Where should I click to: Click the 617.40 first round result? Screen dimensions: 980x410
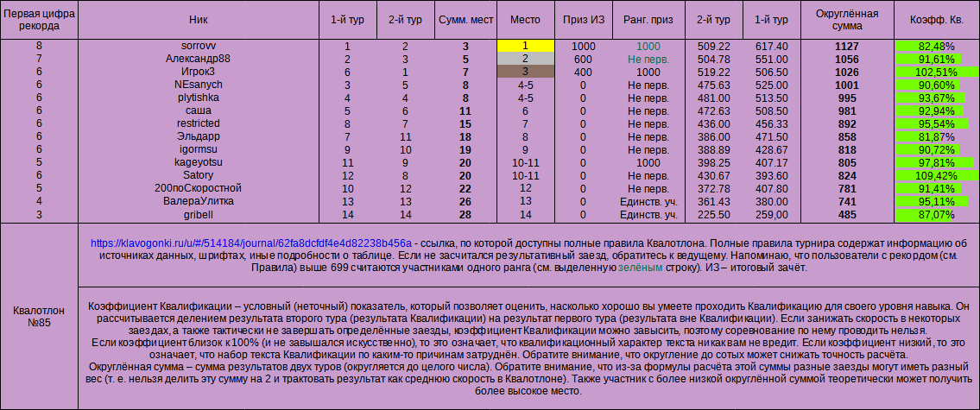click(x=771, y=46)
